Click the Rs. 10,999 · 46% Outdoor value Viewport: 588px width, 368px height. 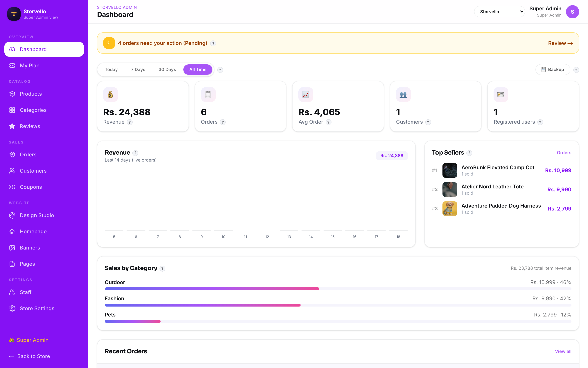click(551, 282)
